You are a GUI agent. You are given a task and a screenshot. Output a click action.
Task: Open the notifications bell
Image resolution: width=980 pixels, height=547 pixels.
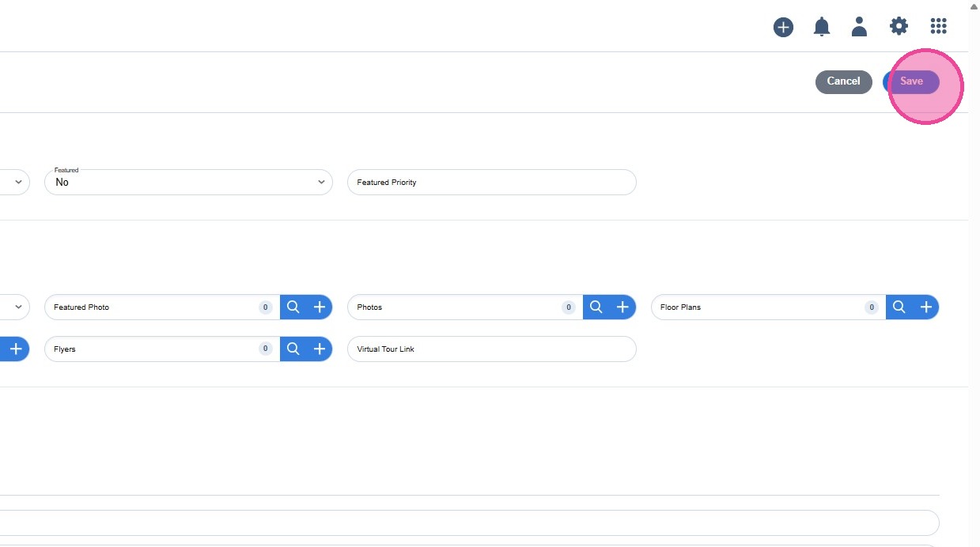[x=822, y=27]
